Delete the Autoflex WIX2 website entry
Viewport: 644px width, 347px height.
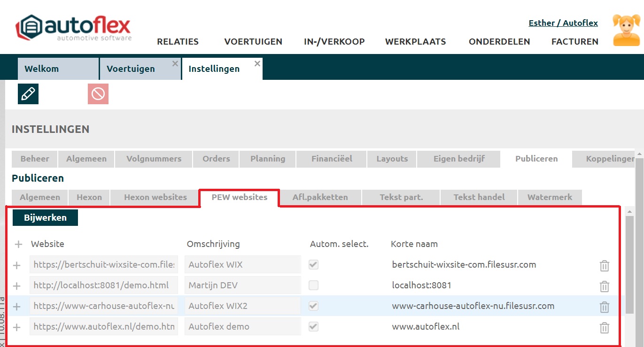tap(604, 307)
